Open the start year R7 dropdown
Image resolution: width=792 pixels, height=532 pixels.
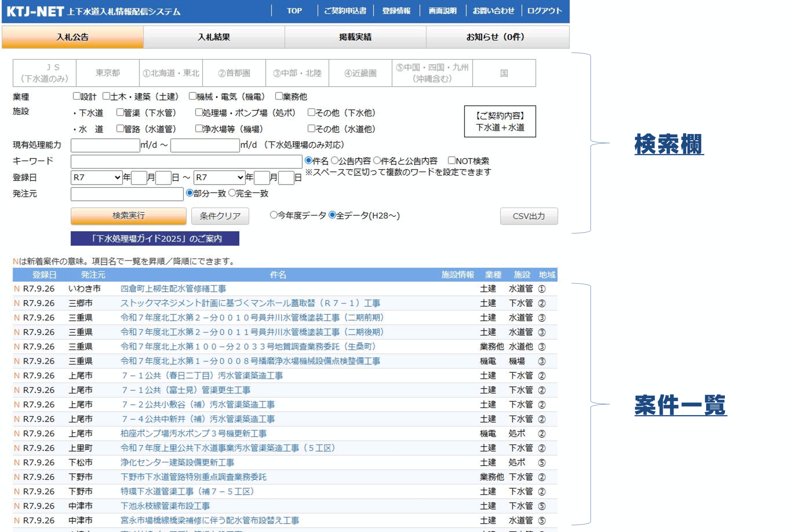[x=97, y=178]
